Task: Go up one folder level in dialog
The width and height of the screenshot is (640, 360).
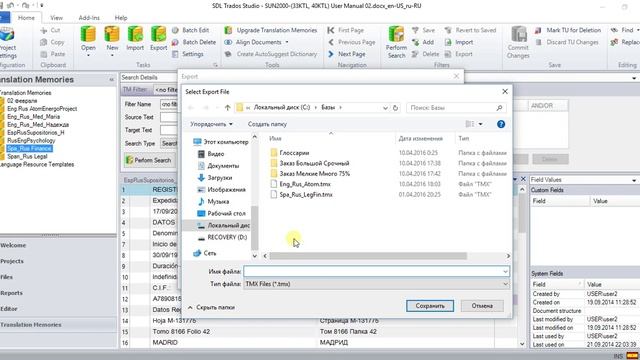Action: 227,108
